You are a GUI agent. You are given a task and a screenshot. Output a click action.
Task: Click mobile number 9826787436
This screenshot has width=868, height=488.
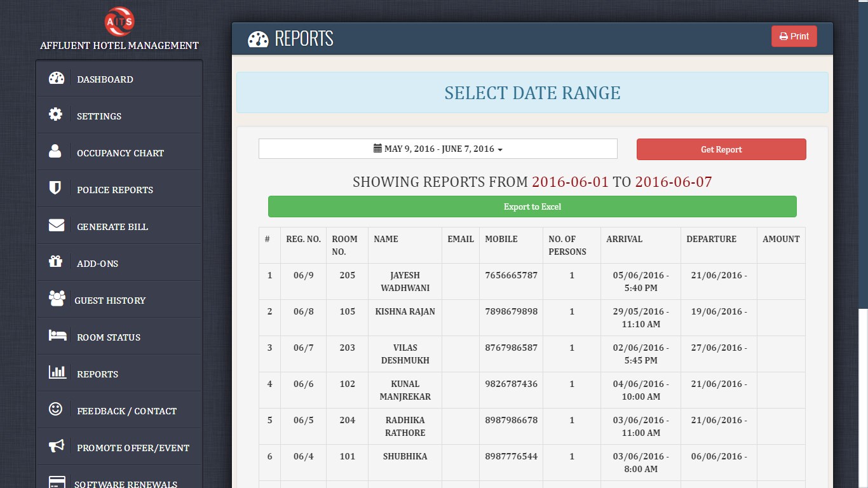511,384
